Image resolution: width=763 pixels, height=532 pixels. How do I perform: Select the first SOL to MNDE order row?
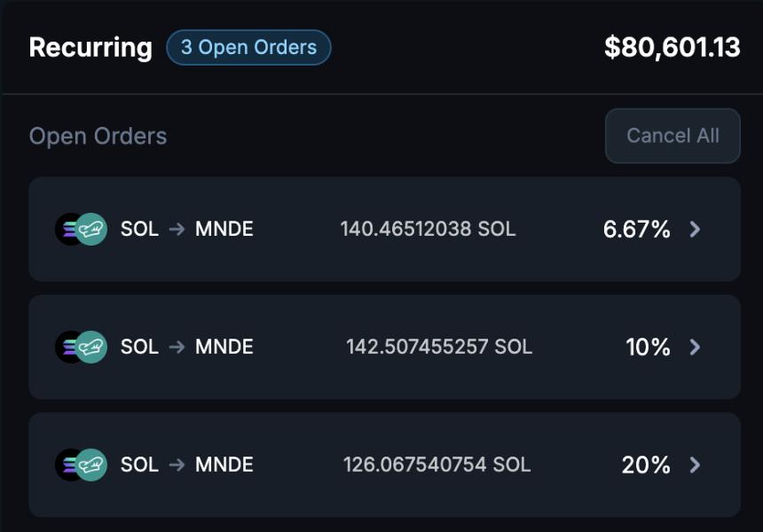[381, 229]
